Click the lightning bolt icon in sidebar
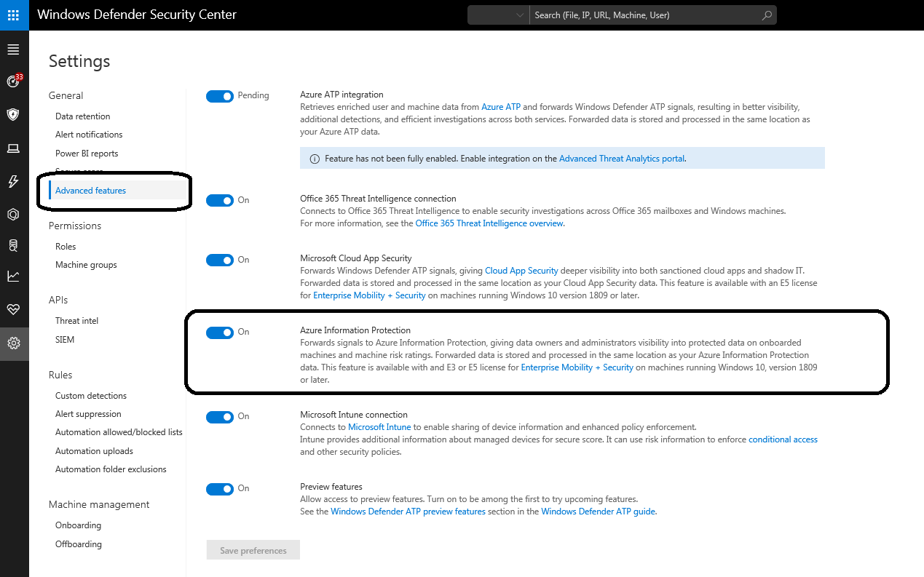This screenshot has width=924, height=577. [13, 182]
